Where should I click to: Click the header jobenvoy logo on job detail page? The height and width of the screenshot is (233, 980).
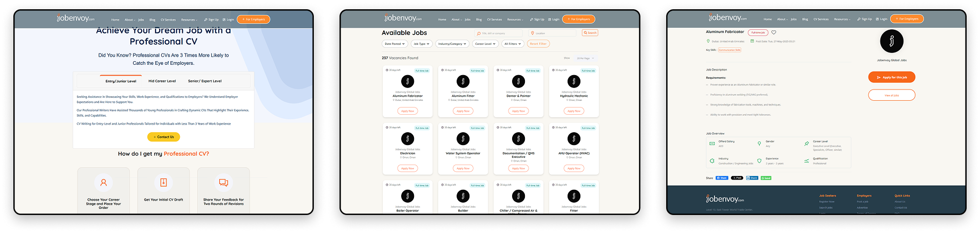pos(728,18)
